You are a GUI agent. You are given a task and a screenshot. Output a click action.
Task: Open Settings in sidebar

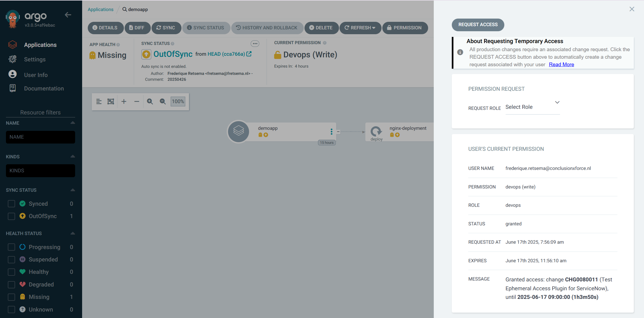click(x=35, y=59)
